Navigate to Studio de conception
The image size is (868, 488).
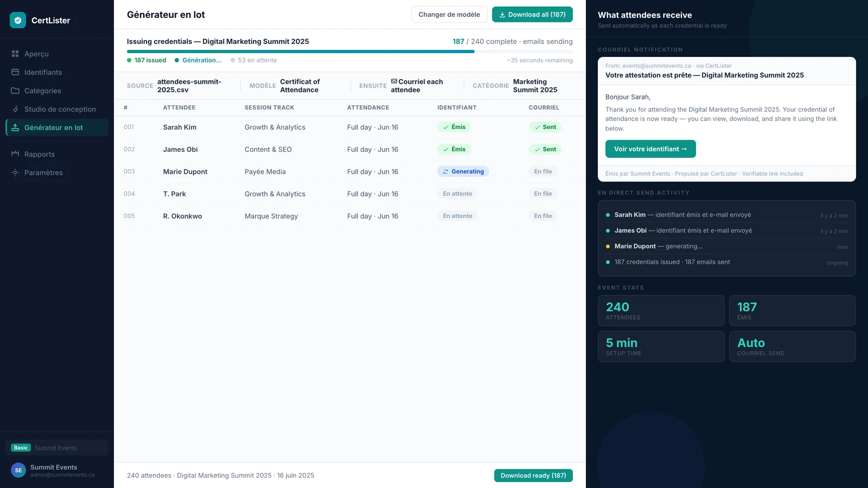(x=57, y=109)
